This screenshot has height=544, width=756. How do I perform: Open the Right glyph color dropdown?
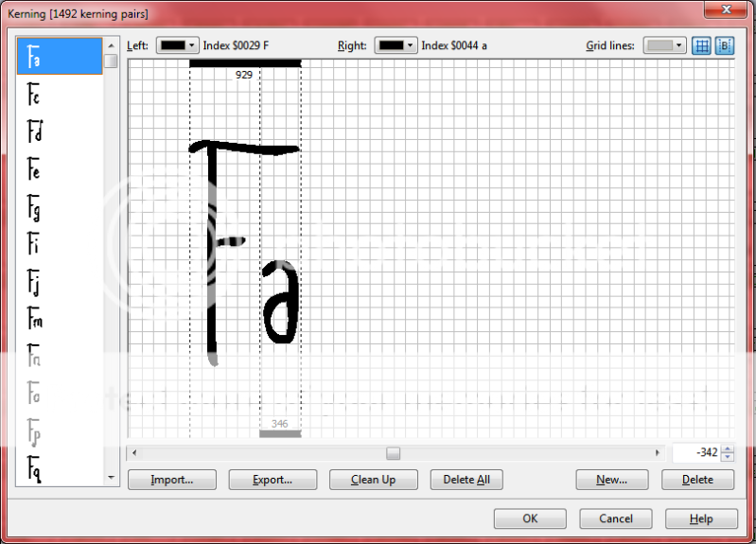click(396, 45)
